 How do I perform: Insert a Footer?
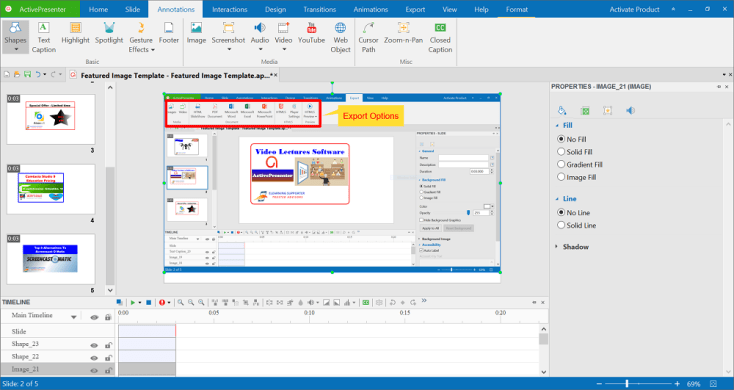[x=169, y=33]
